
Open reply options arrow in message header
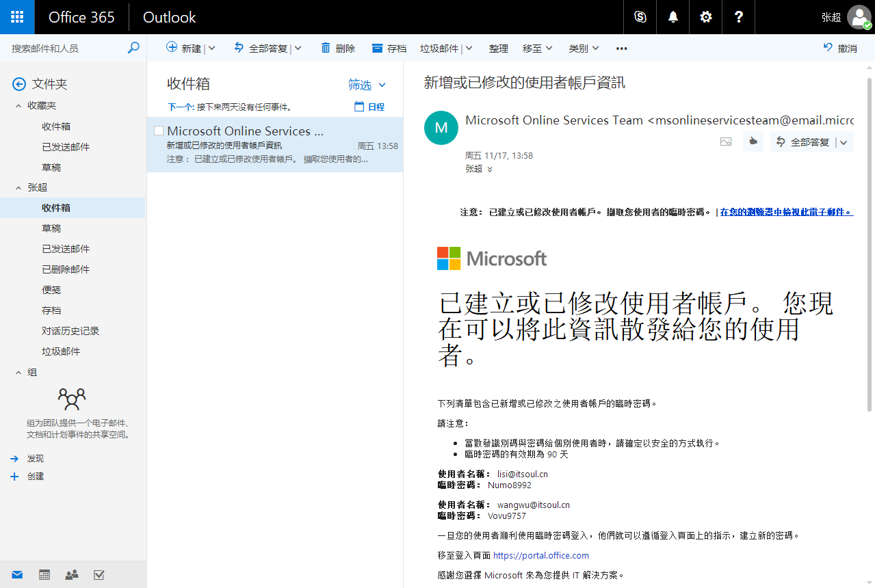pyautogui.click(x=844, y=142)
